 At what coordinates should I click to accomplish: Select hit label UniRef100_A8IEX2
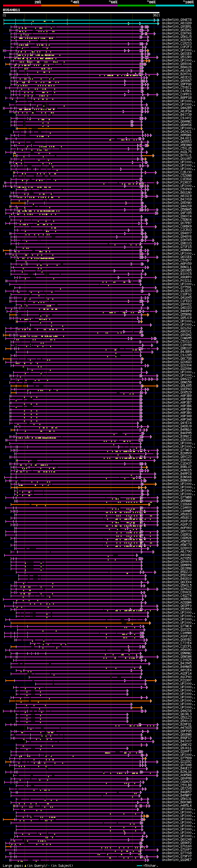177,78
